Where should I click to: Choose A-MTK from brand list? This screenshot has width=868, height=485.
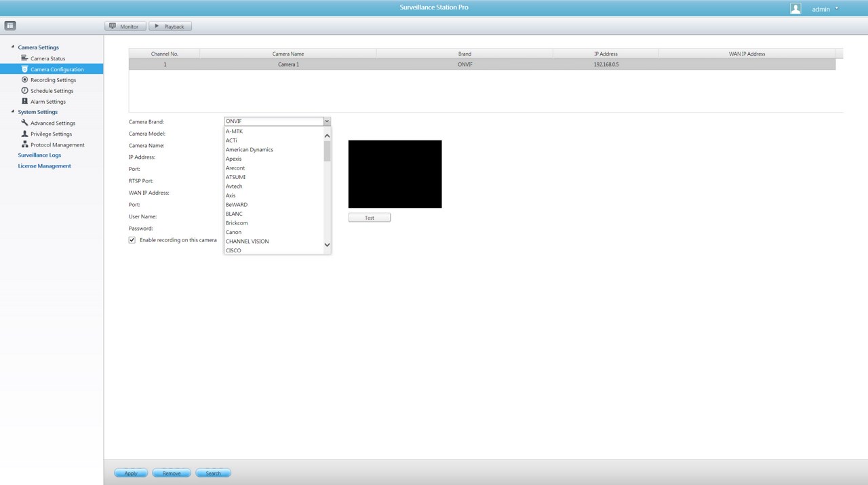click(x=274, y=132)
